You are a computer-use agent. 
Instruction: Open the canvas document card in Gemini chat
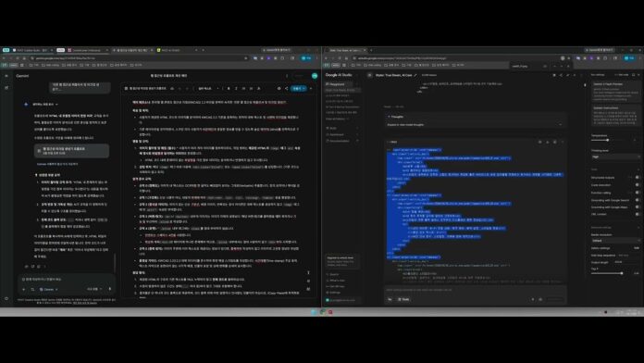click(x=71, y=150)
